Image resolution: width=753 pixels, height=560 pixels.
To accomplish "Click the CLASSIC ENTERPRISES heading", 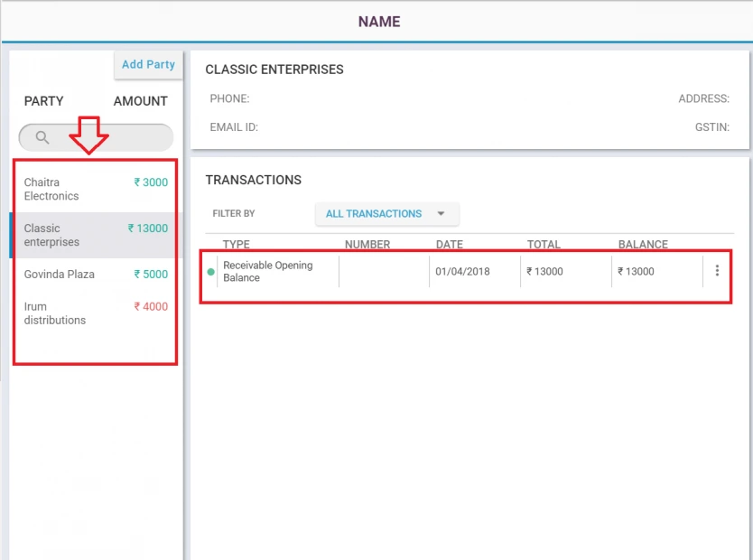I will click(274, 70).
